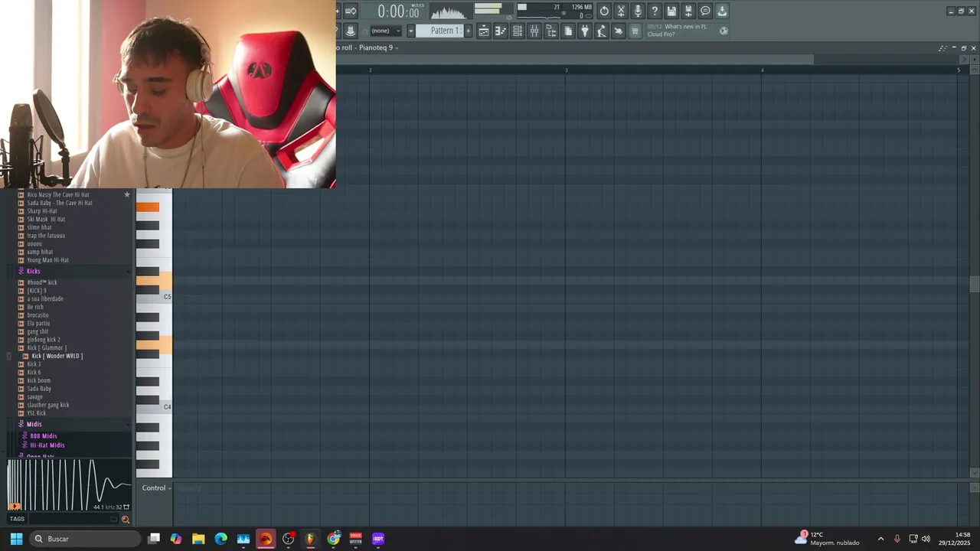
Task: Add a new pattern with plus button
Action: point(469,31)
